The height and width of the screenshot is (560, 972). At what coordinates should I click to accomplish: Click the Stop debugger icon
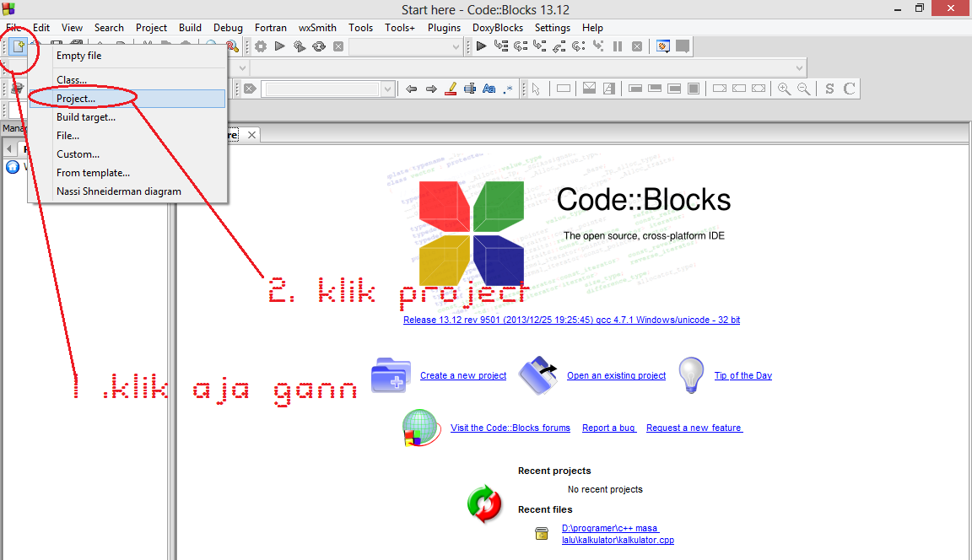[637, 46]
